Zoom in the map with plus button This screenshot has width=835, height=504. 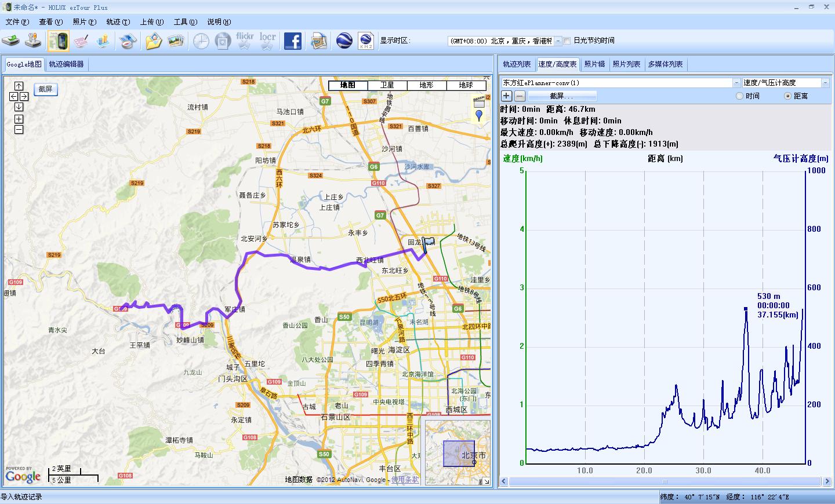click(19, 119)
